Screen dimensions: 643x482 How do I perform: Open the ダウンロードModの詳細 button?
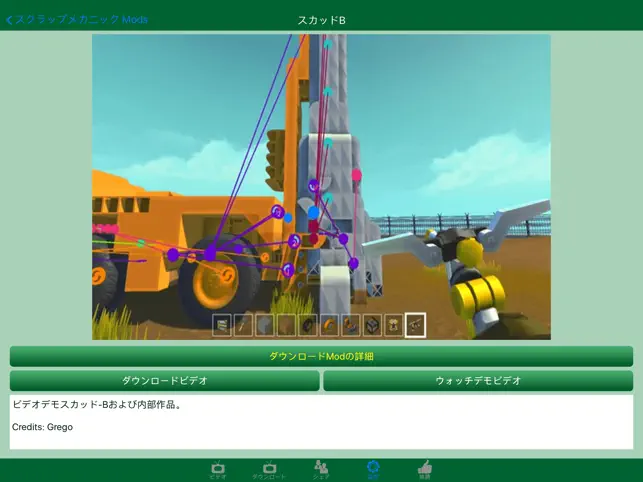click(321, 356)
